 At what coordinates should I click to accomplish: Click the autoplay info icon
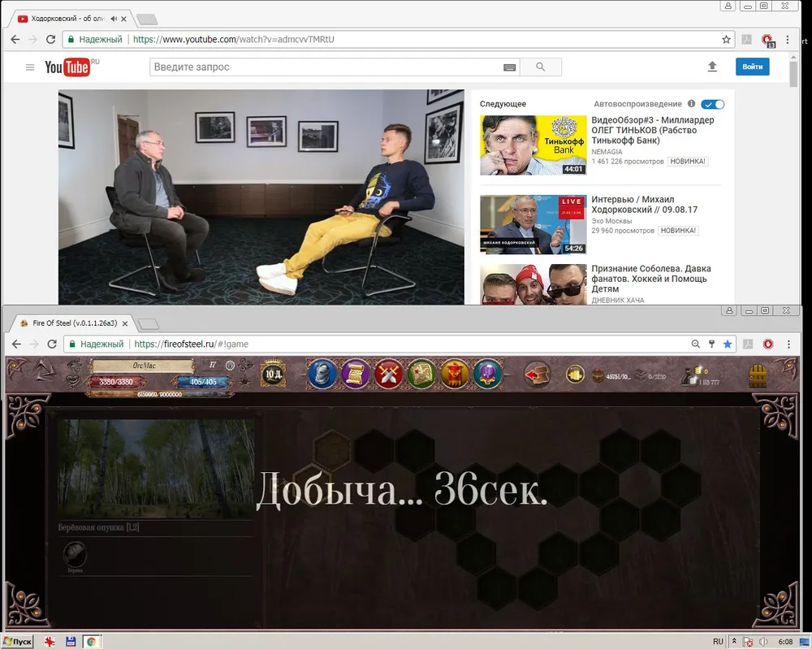pos(691,104)
